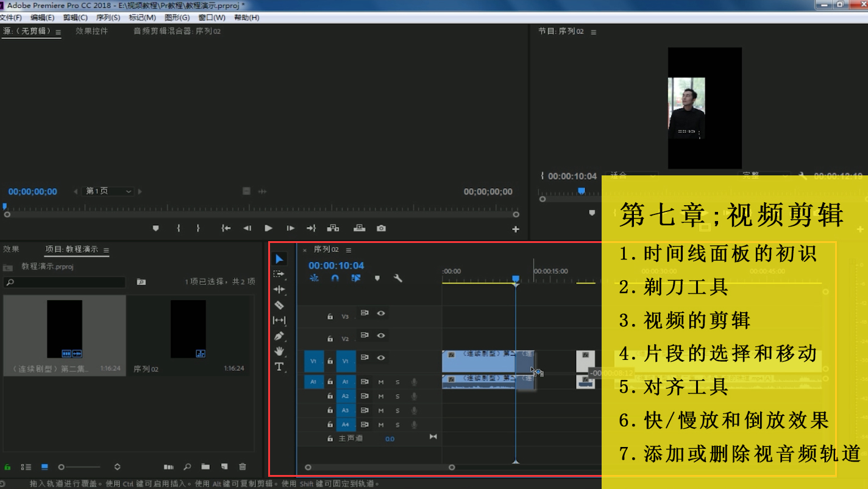868x489 pixels.
Task: Open 剪辑(C) menu
Action: [75, 18]
